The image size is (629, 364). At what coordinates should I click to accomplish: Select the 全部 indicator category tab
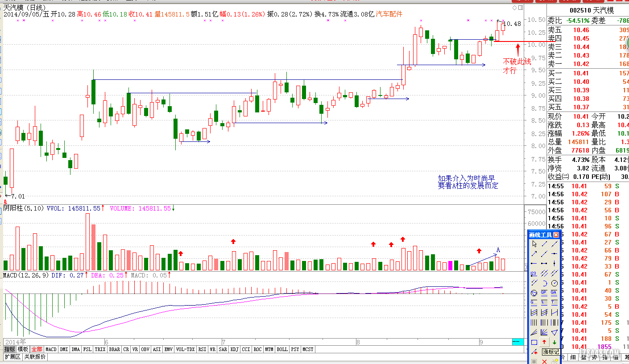[x=37, y=349]
